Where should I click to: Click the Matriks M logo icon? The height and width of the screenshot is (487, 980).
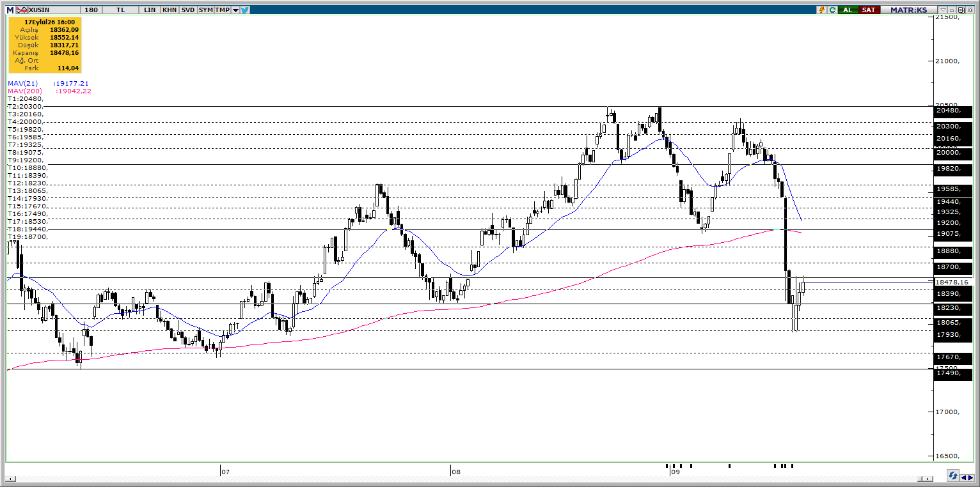coord(10,10)
